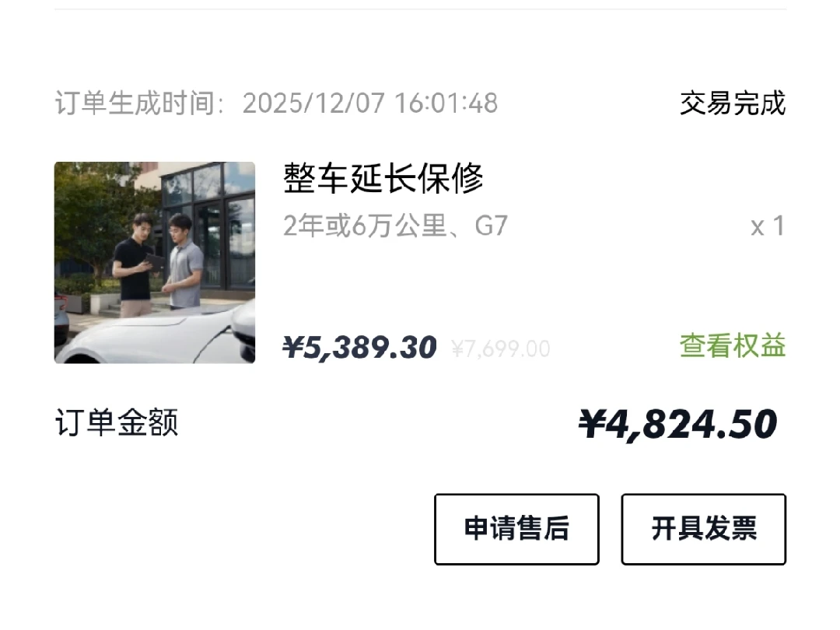This screenshot has width=840, height=630.
Task: Click the x 1 quantity indicator
Action: 768,226
